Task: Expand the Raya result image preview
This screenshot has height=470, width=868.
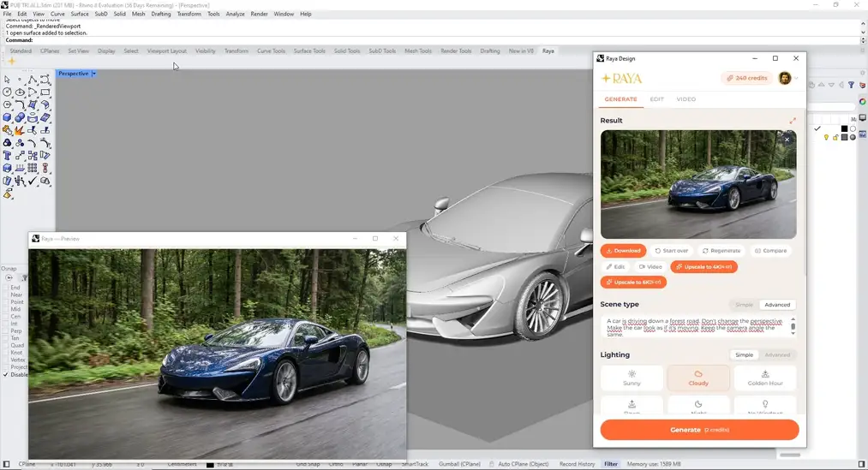Action: [793, 121]
